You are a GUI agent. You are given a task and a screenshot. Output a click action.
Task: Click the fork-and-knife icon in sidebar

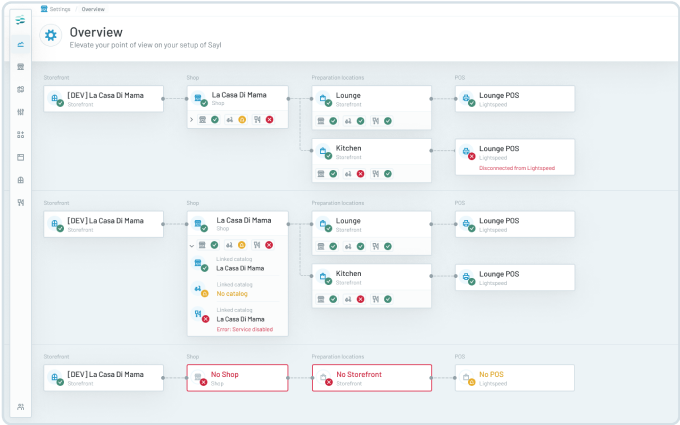coord(20,202)
